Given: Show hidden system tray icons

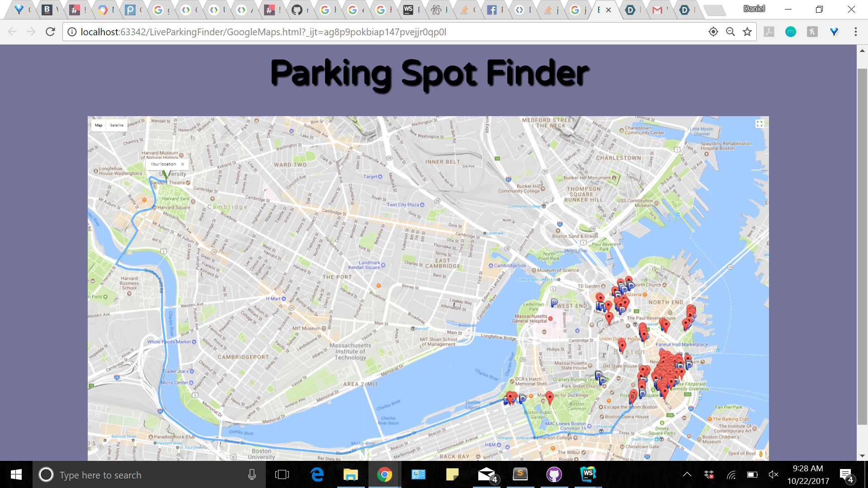Looking at the screenshot, I should click(x=687, y=474).
